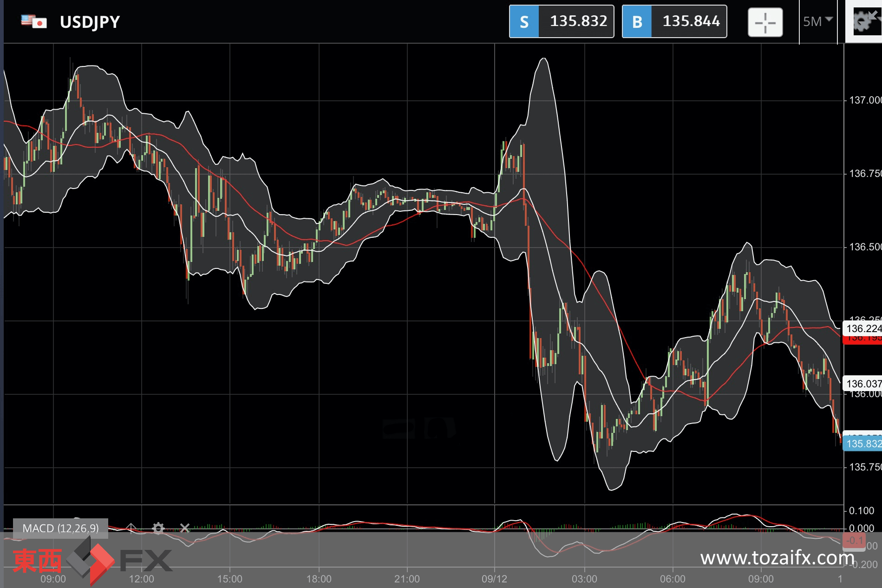Click the MACD panel up-arrow icon
The width and height of the screenshot is (882, 588).
tap(131, 528)
